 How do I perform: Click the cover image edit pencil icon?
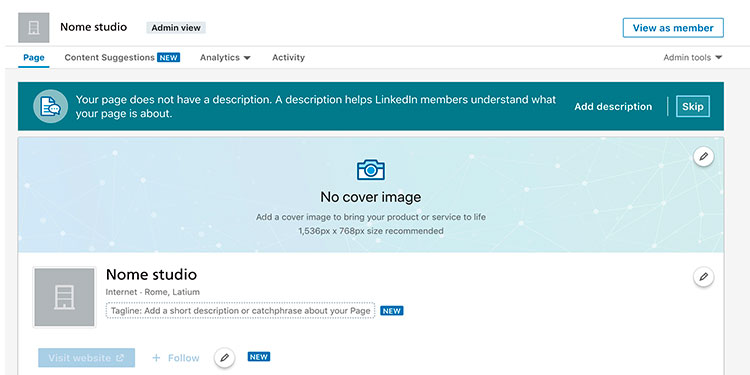coord(703,156)
